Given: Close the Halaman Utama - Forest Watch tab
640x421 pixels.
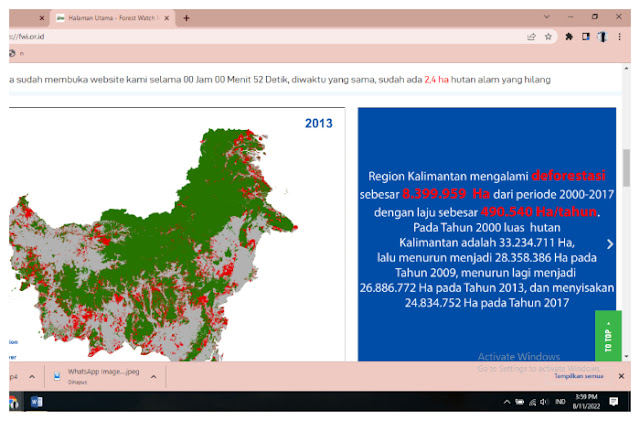Looking at the screenshot, I should coord(167,18).
